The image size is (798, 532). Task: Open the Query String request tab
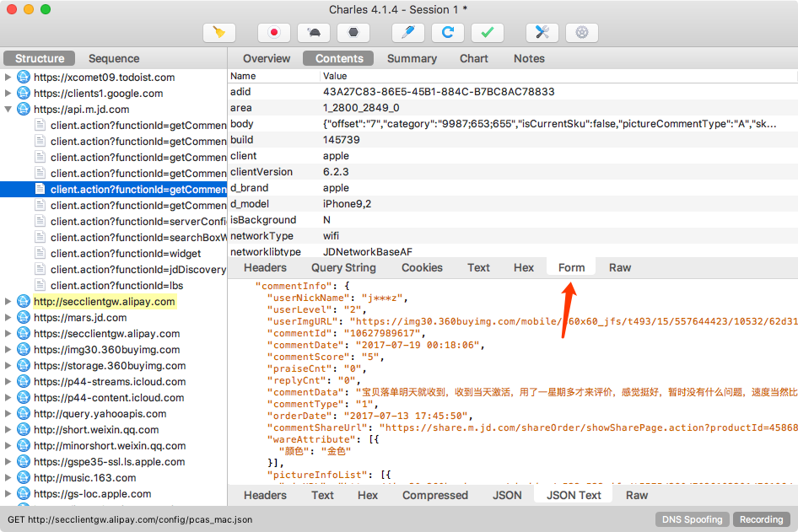tap(343, 267)
